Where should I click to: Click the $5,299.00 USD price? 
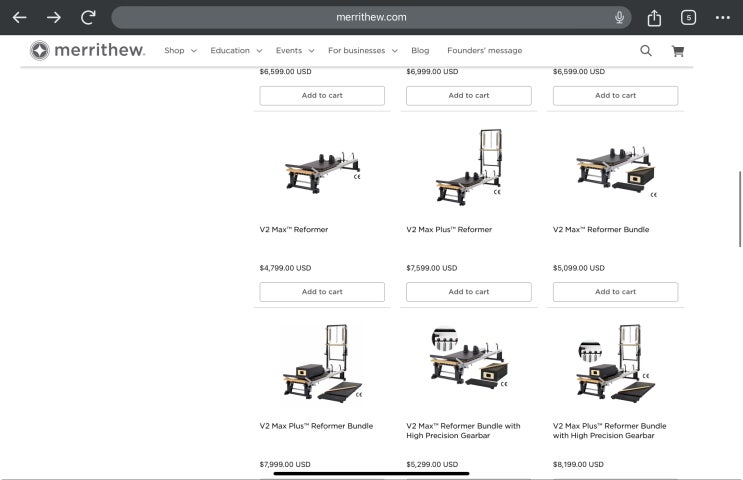(432, 464)
